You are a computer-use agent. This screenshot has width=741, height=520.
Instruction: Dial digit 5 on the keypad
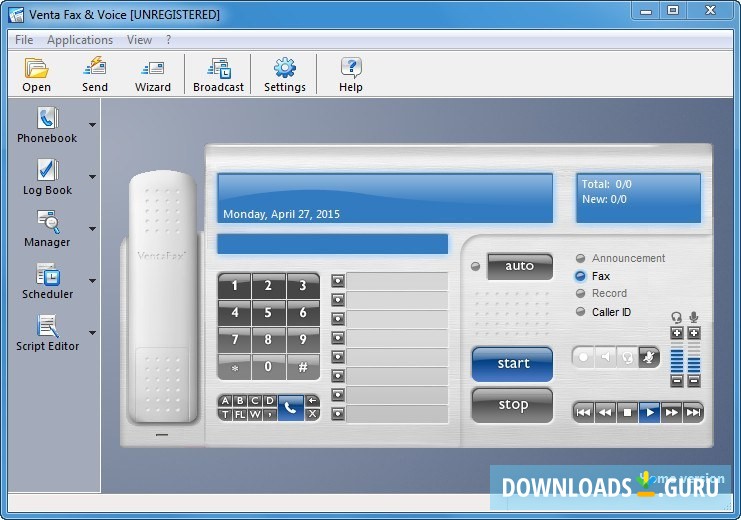pyautogui.click(x=268, y=312)
